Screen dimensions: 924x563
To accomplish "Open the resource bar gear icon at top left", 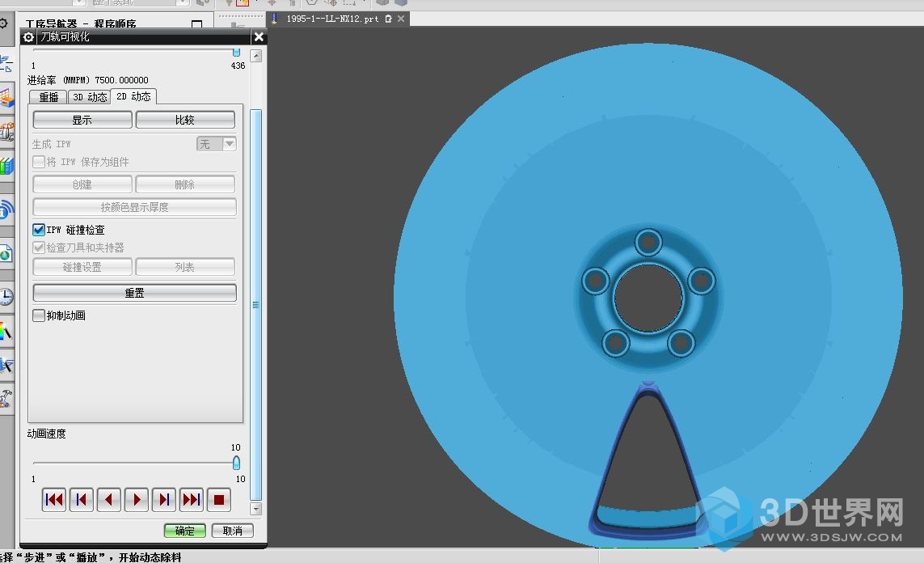I will tap(3, 23).
